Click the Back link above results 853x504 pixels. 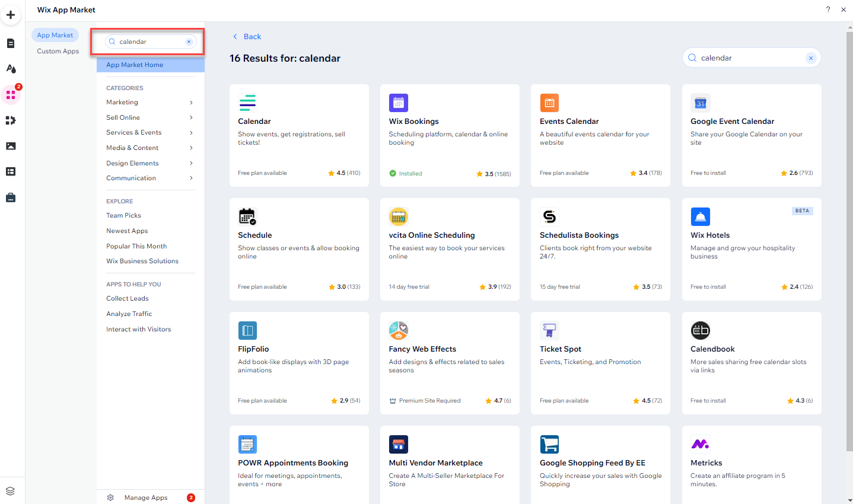247,36
